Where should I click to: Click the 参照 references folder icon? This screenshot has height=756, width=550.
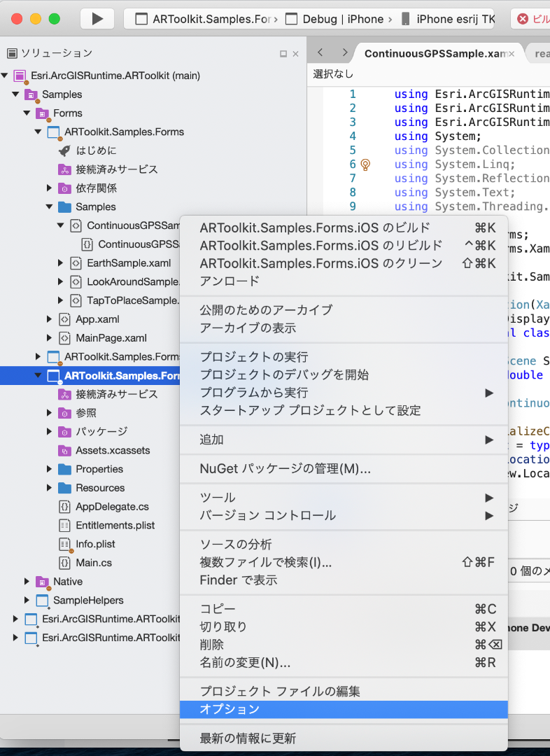pyautogui.click(x=64, y=413)
